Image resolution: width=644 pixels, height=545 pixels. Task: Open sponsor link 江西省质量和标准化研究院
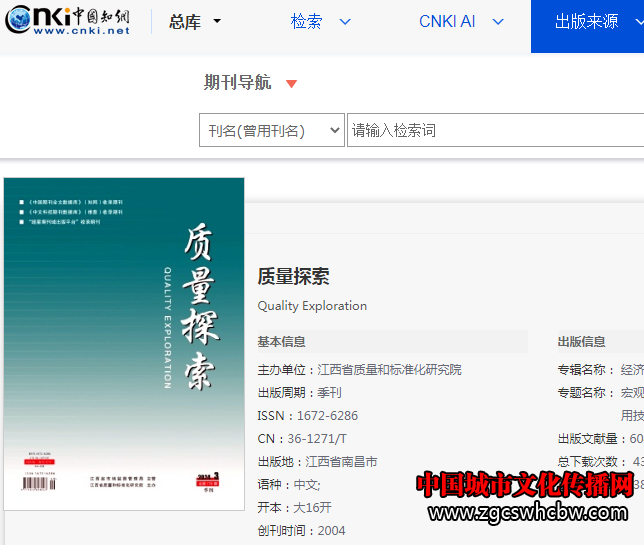(x=389, y=370)
